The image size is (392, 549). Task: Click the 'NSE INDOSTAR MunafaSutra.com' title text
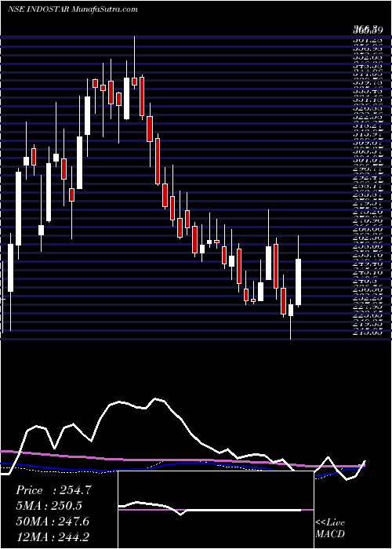72,9
